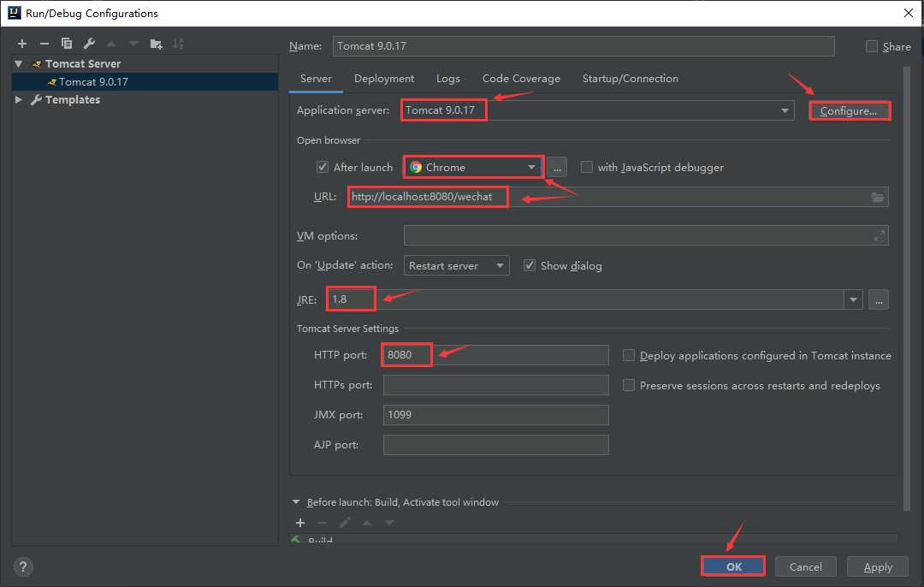
Task: Collapse Before launch section
Action: tap(296, 502)
